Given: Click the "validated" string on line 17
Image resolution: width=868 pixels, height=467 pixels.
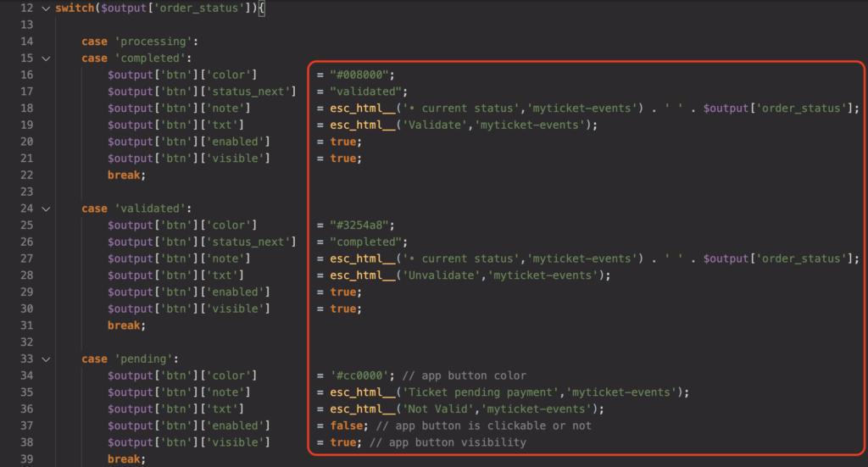Looking at the screenshot, I should pos(365,92).
